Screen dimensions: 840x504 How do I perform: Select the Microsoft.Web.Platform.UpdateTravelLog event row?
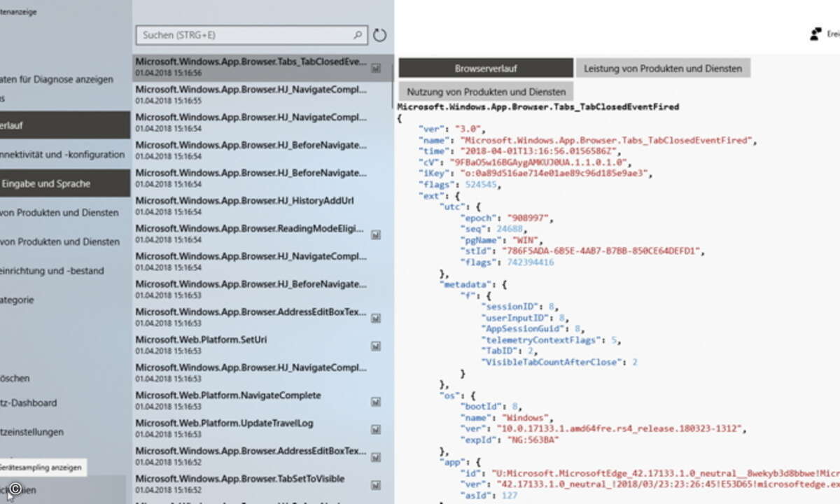pyautogui.click(x=262, y=429)
